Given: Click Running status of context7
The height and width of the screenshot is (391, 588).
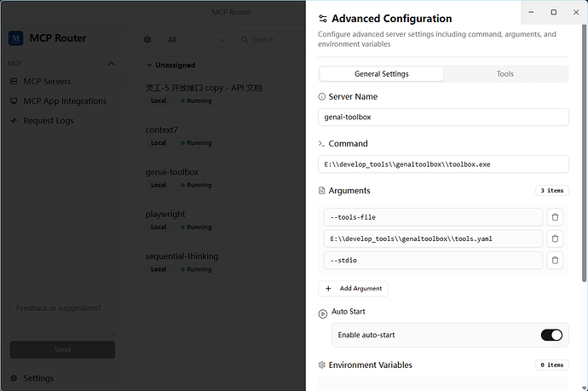Looking at the screenshot, I should pyautogui.click(x=196, y=143).
